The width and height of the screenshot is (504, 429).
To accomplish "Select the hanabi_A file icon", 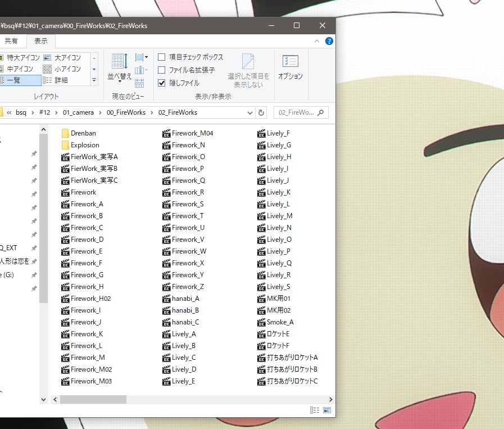I will point(166,299).
